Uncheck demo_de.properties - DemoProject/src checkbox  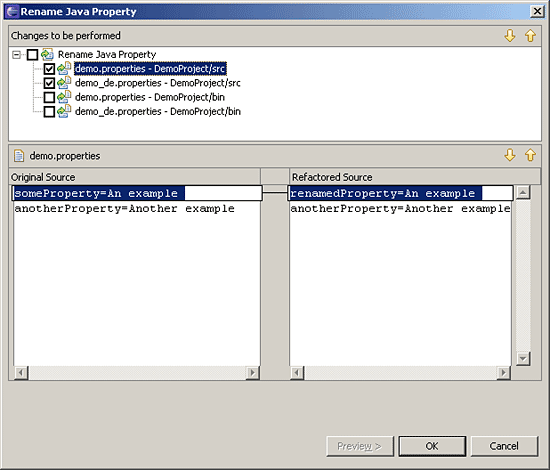click(49, 83)
